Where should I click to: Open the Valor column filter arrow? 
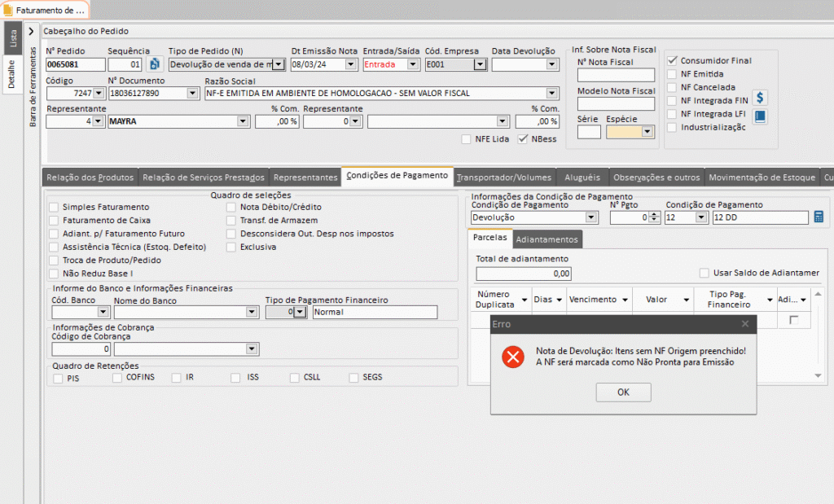(x=686, y=300)
